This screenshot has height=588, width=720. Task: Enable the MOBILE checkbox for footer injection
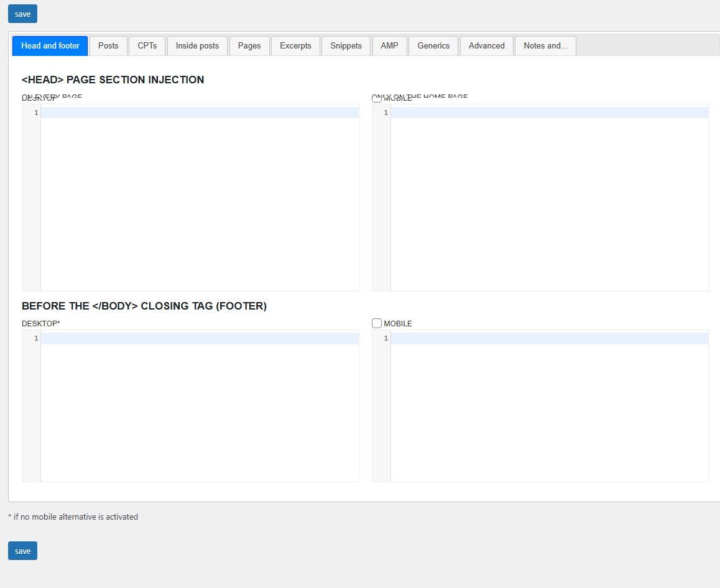(x=377, y=323)
